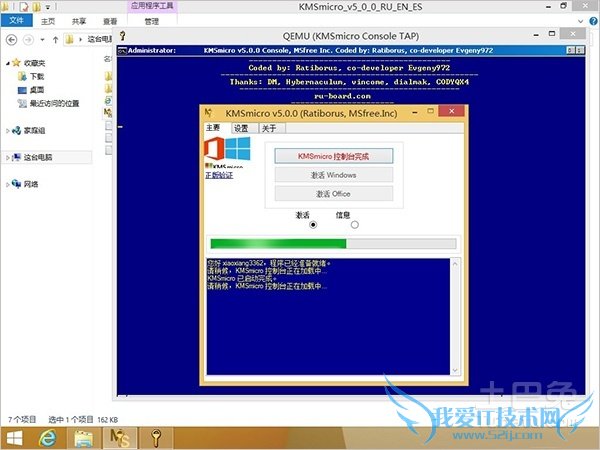Image resolution: width=600 pixels, height=450 pixels.
Task: Click the Administrator console window icon
Action: click(x=122, y=50)
